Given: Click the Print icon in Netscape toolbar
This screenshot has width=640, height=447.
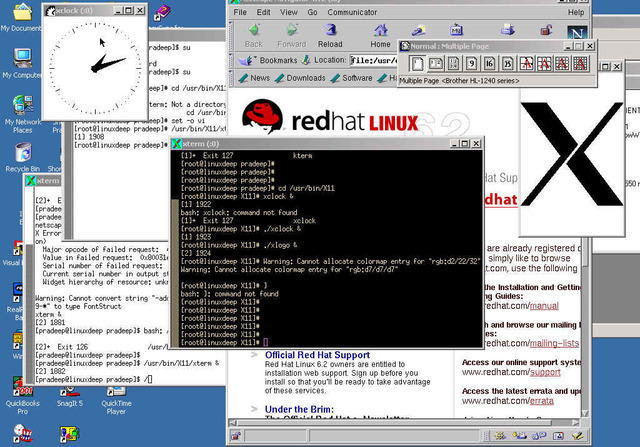Looking at the screenshot, I should coord(508,29).
